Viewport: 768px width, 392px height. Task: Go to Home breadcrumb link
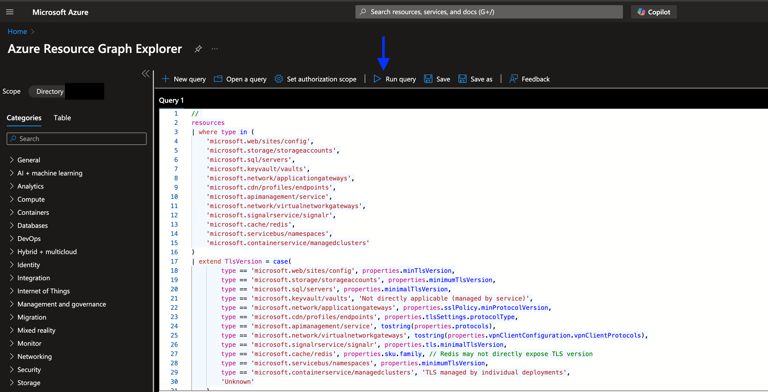click(x=17, y=31)
